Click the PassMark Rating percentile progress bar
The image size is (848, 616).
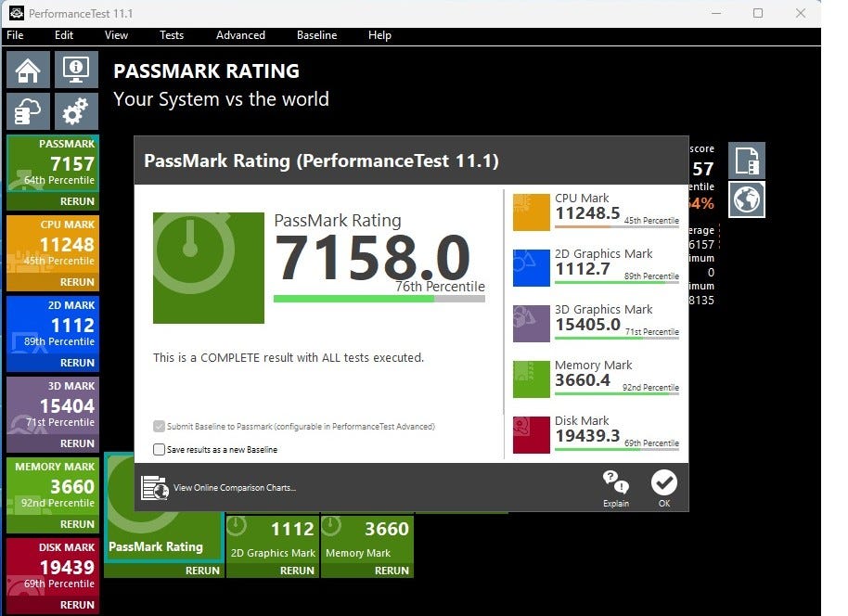pos(379,299)
